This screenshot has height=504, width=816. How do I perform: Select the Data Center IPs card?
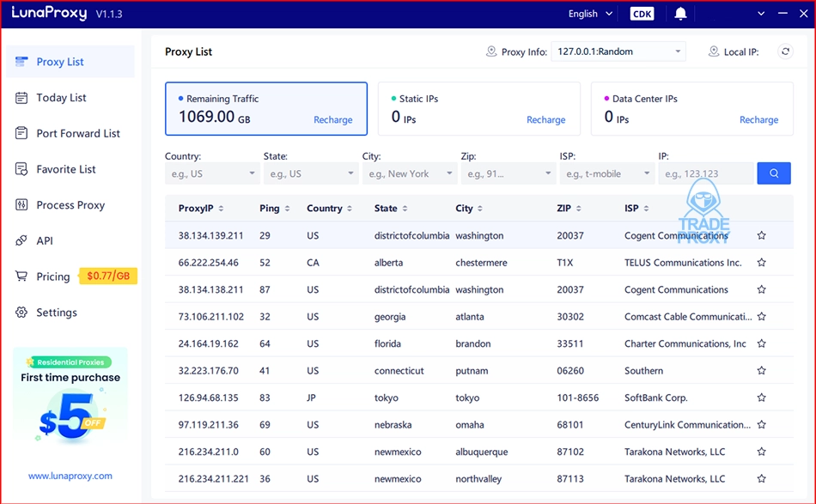coord(692,109)
